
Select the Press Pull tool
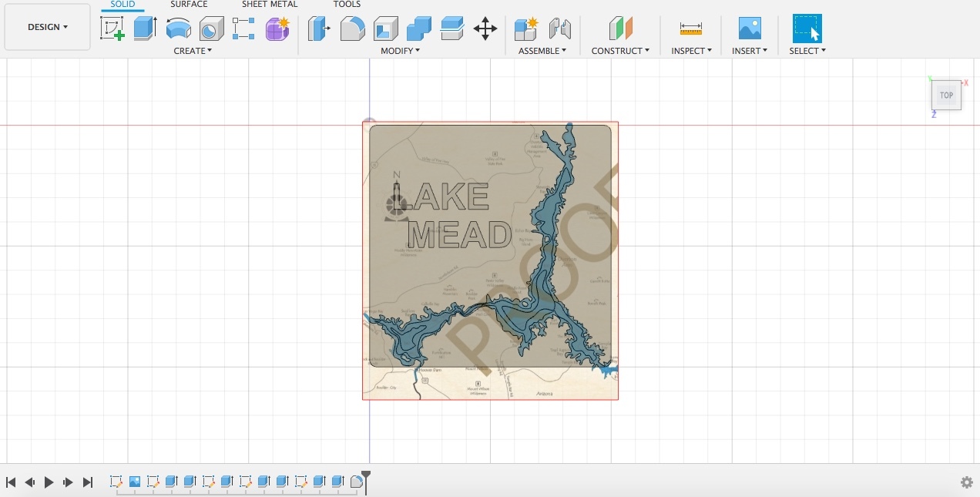[x=318, y=29]
